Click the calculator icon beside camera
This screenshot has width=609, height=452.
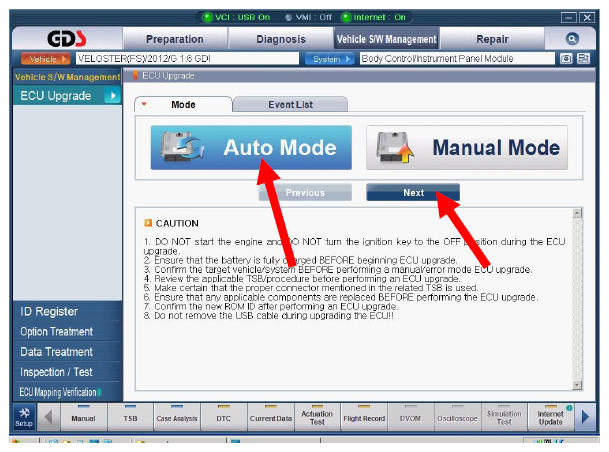click(583, 59)
